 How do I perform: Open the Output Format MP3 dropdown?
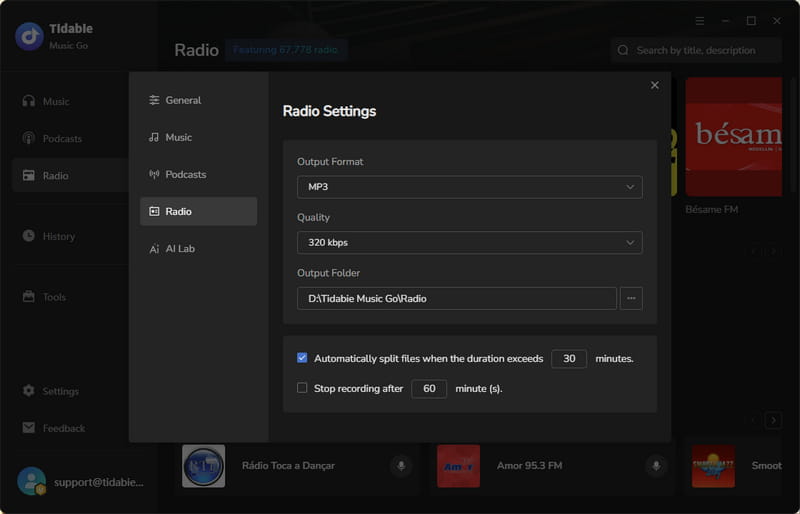coord(469,187)
